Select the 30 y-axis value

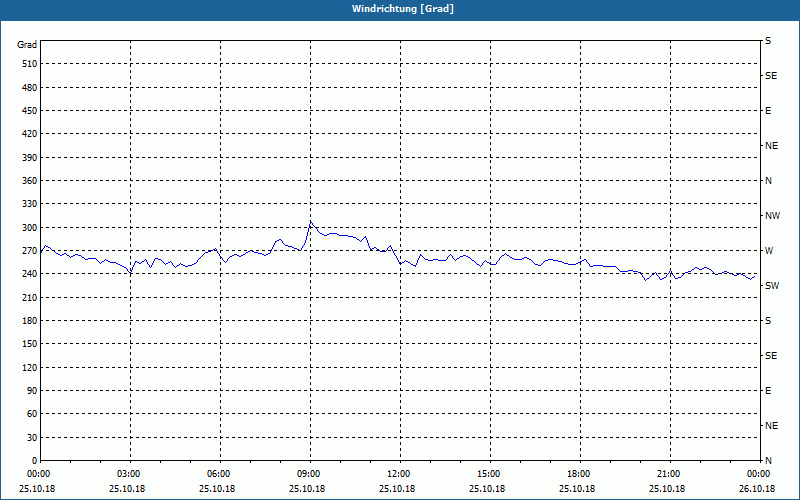(32, 437)
